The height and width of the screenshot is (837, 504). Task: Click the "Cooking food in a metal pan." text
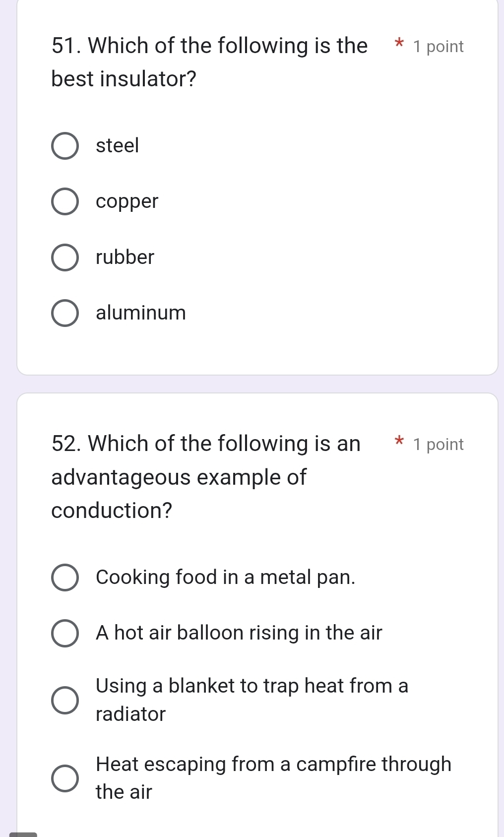226,578
